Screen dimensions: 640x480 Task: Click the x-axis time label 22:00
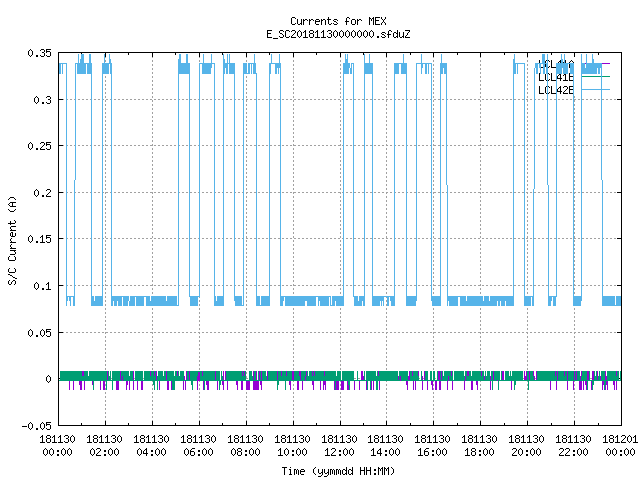click(x=573, y=453)
